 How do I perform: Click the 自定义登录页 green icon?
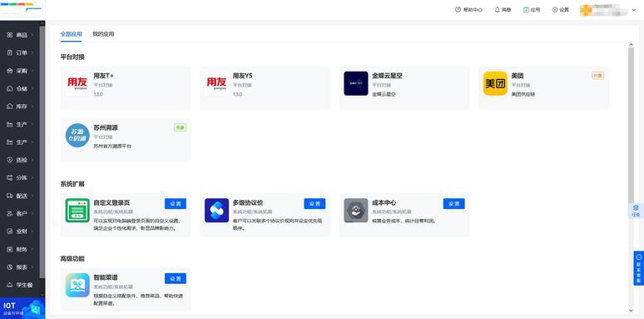tap(77, 211)
